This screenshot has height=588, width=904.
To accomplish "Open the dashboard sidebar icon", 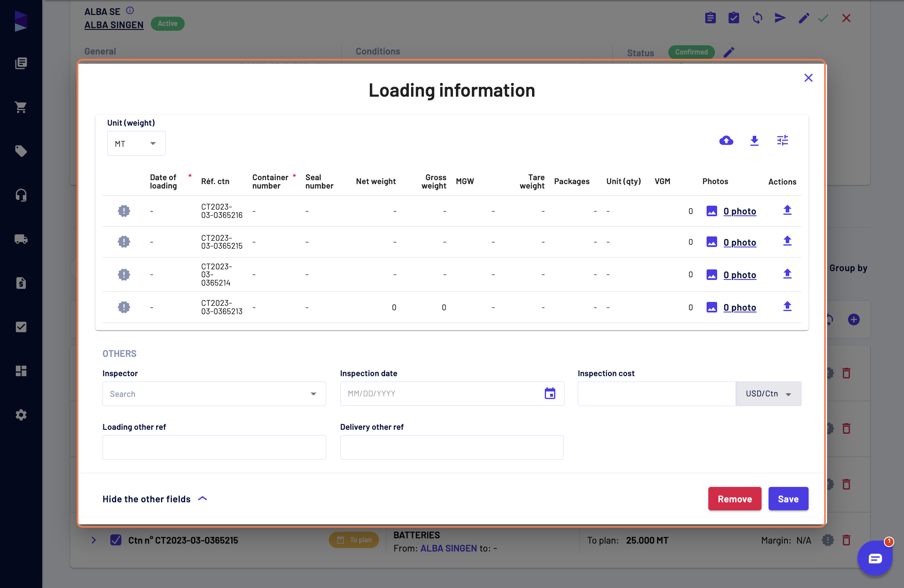I will click(21, 371).
